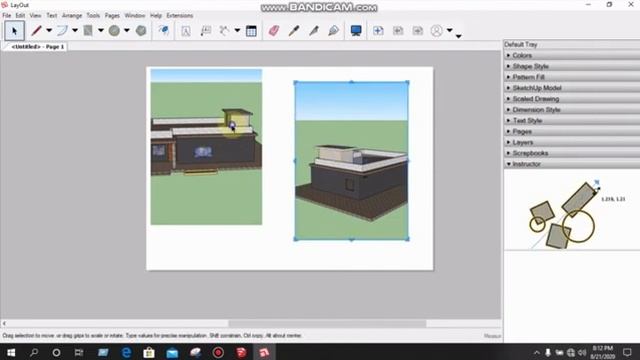Viewport: 640px width, 360px height.
Task: Click the taskbar clock
Action: tap(603, 352)
